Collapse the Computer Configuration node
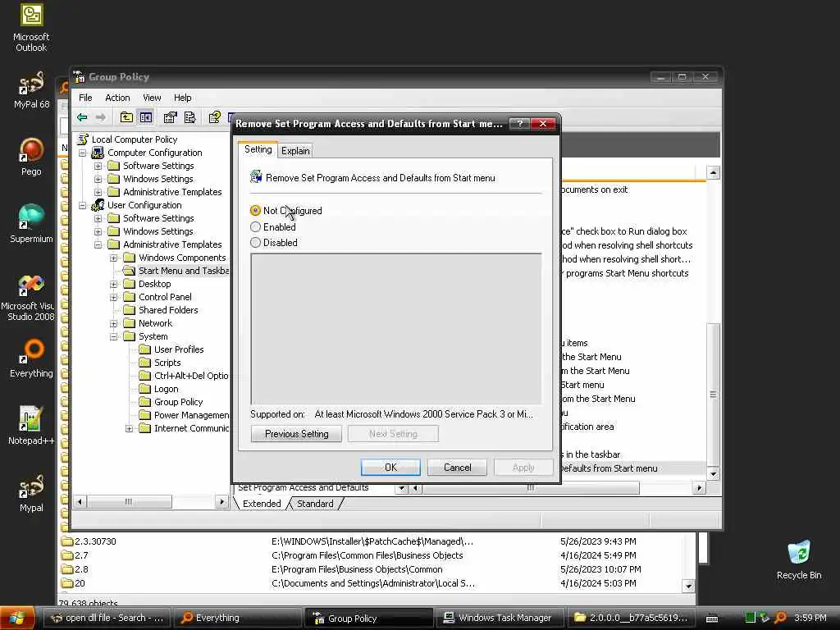 (x=83, y=153)
